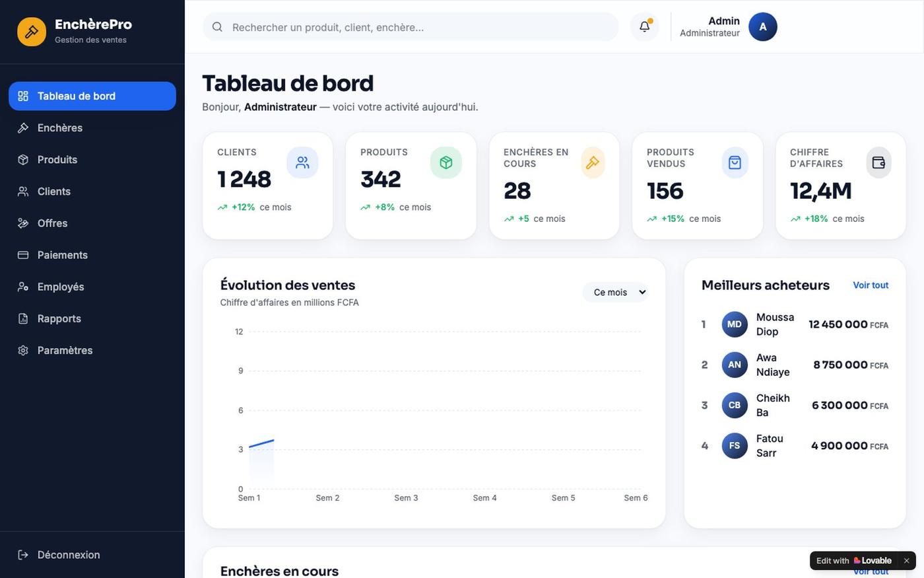Screen dimensions: 924x578
Task: Click the Paramètres sidebar gear icon
Action: point(23,350)
